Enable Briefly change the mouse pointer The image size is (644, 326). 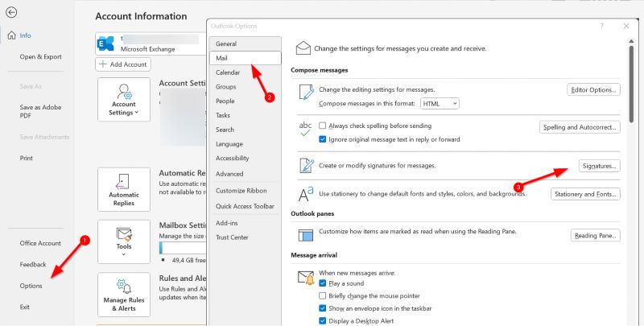[323, 295]
